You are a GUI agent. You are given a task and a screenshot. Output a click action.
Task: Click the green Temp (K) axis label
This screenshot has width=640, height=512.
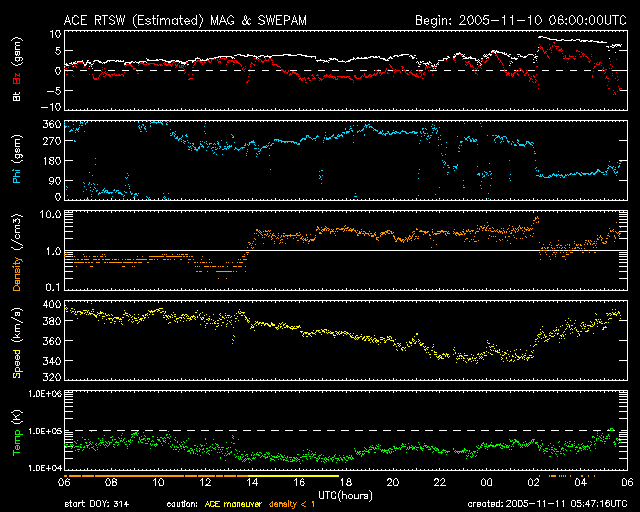(x=17, y=432)
